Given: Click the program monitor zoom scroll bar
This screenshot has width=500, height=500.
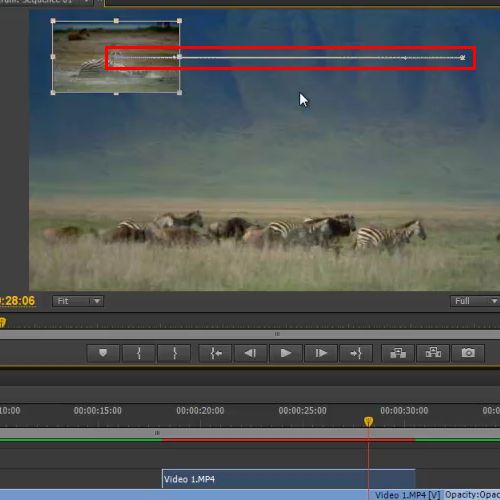Looking at the screenshot, I should coord(250,334).
